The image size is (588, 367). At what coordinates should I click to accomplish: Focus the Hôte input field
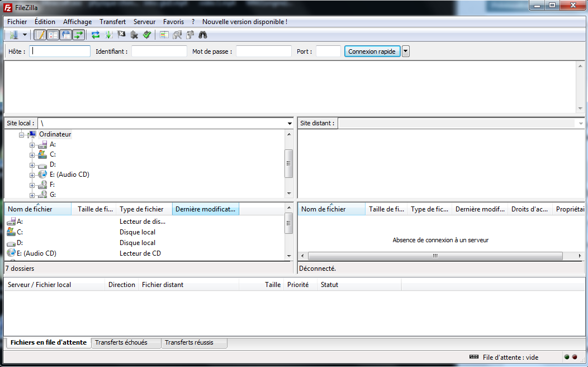[x=60, y=51]
